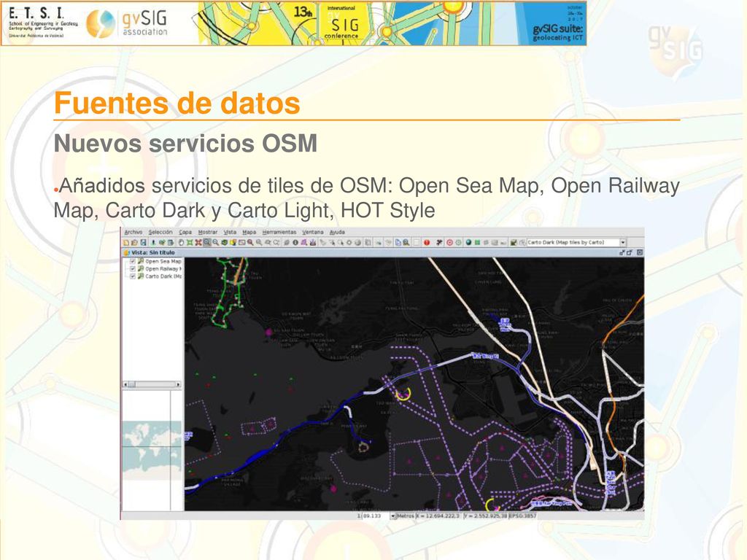The height and width of the screenshot is (560, 747).
Task: Click the 'Vista: Sin título' title bar
Action: click(x=382, y=252)
